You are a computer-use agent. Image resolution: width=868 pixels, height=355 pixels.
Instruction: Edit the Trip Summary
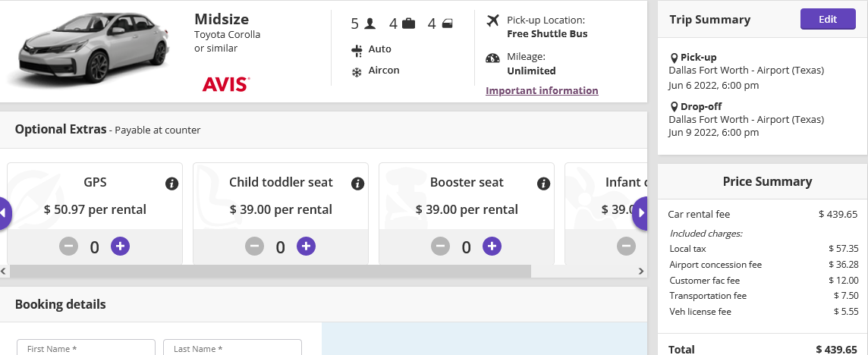pyautogui.click(x=828, y=20)
